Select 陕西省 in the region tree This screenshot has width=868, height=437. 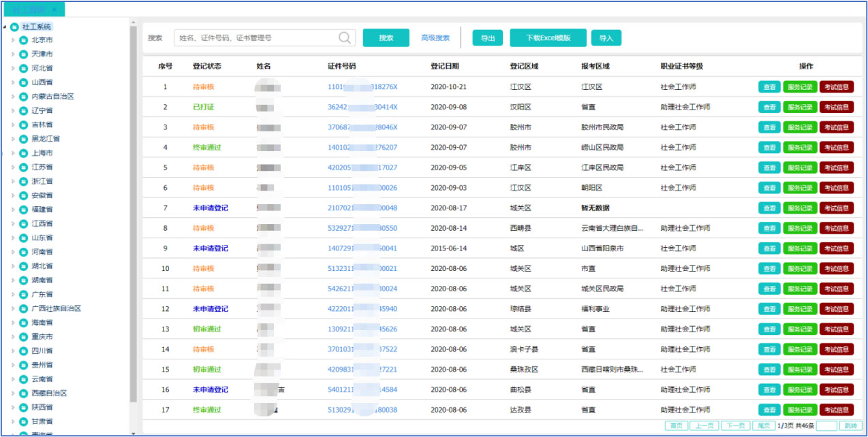coord(42,408)
